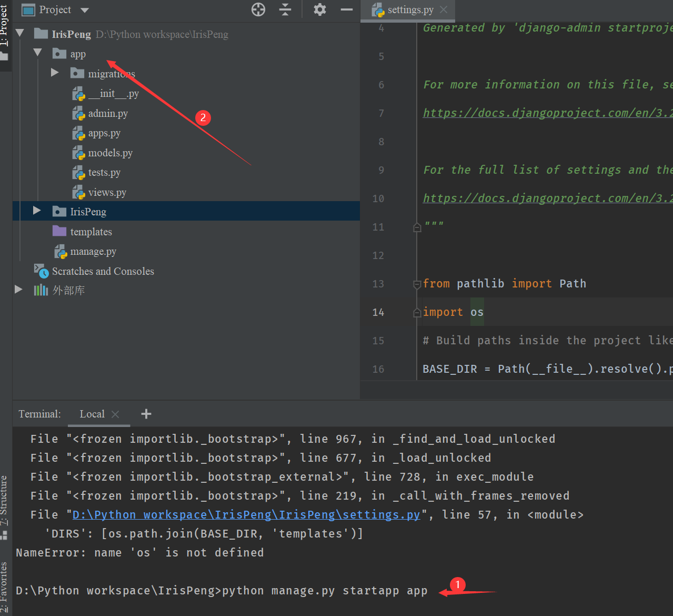The height and width of the screenshot is (616, 673).
Task: Fold imports at line 13
Action: [x=417, y=284]
